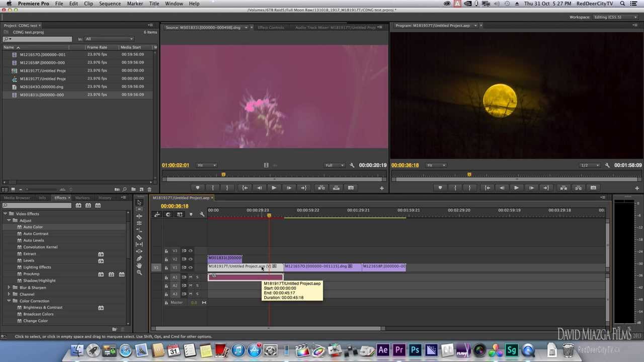Viewport: 644px width, 362px height.
Task: Play the Source monitor clip
Action: pos(274,188)
